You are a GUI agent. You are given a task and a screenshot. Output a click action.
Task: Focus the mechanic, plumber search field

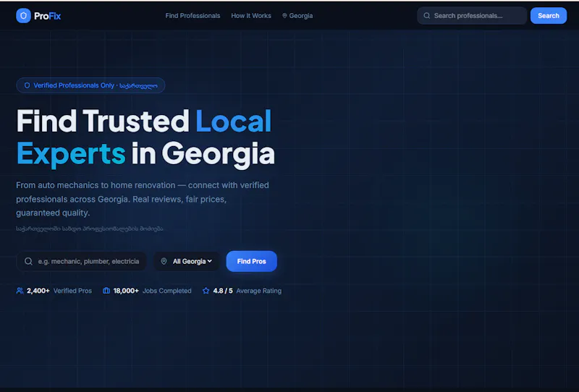(81, 261)
